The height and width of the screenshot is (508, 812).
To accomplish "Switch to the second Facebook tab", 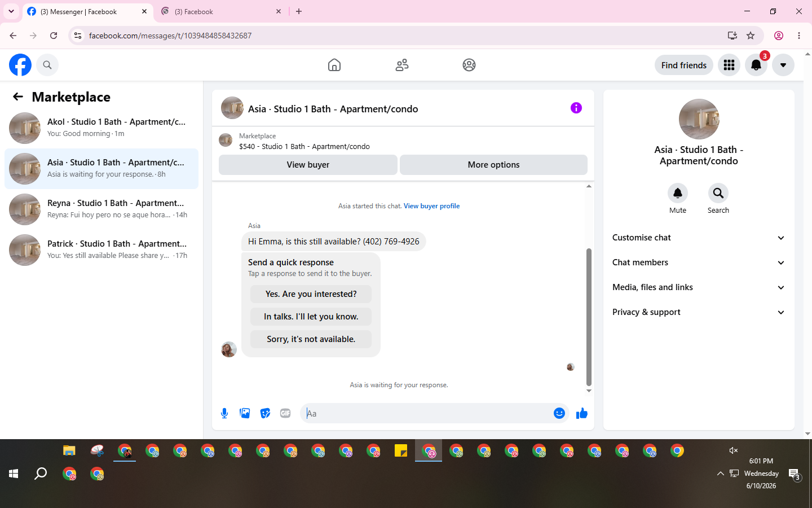I will point(221,11).
